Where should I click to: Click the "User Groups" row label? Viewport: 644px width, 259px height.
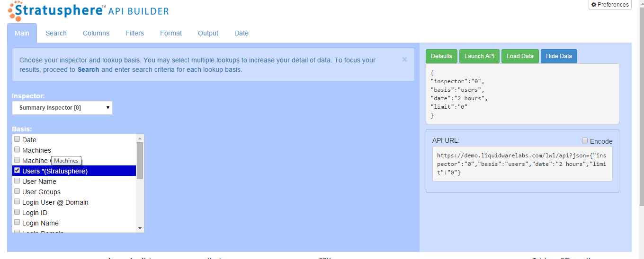[x=41, y=192]
